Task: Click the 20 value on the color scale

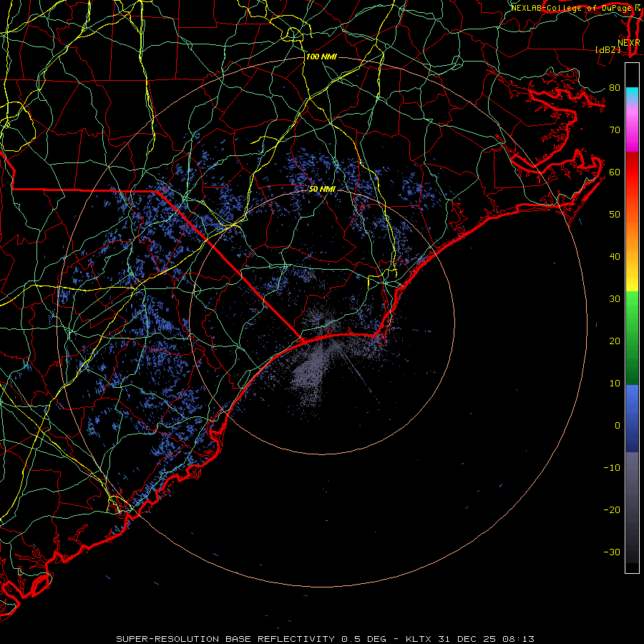Action: [615, 341]
